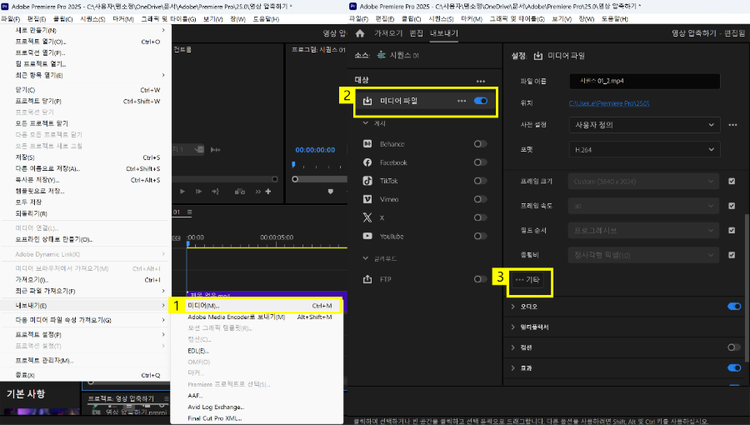Image resolution: width=750 pixels, height=425 pixels.
Task: Click the double-chevron overflow icon in source monitor
Action: pos(258,191)
